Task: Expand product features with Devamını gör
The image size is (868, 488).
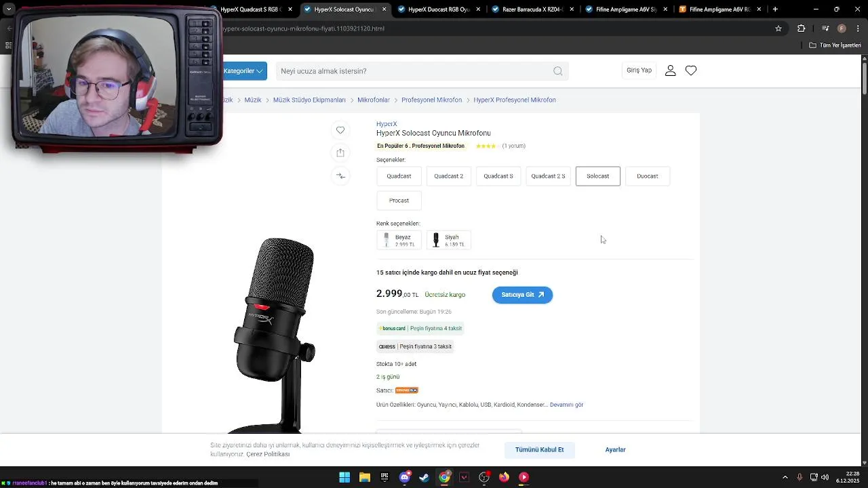Action: [x=566, y=405]
